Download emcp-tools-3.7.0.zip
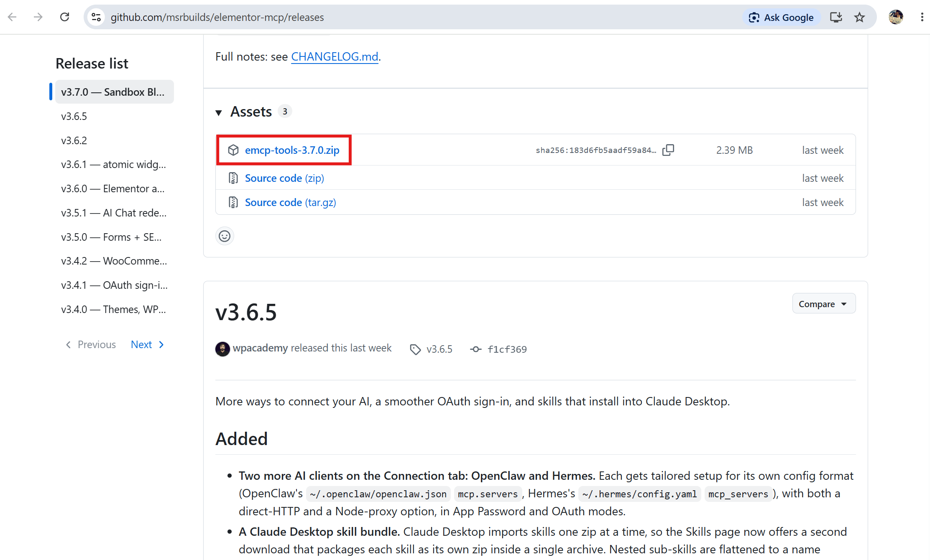The height and width of the screenshot is (560, 930). [x=292, y=150]
